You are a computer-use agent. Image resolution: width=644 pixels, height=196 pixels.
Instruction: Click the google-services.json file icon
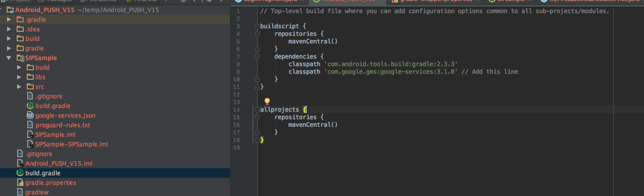30,115
